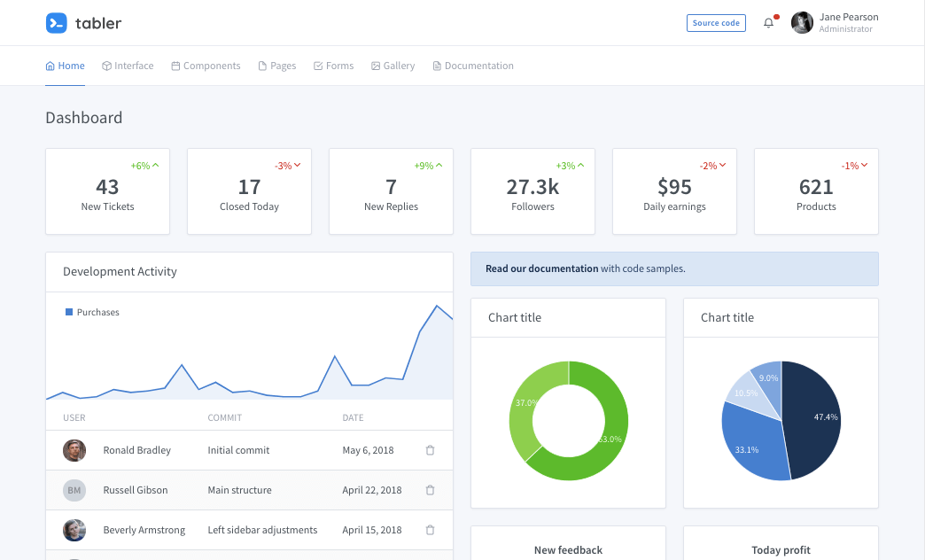
Task: Expand the Followers +3% chevron
Action: (x=579, y=165)
